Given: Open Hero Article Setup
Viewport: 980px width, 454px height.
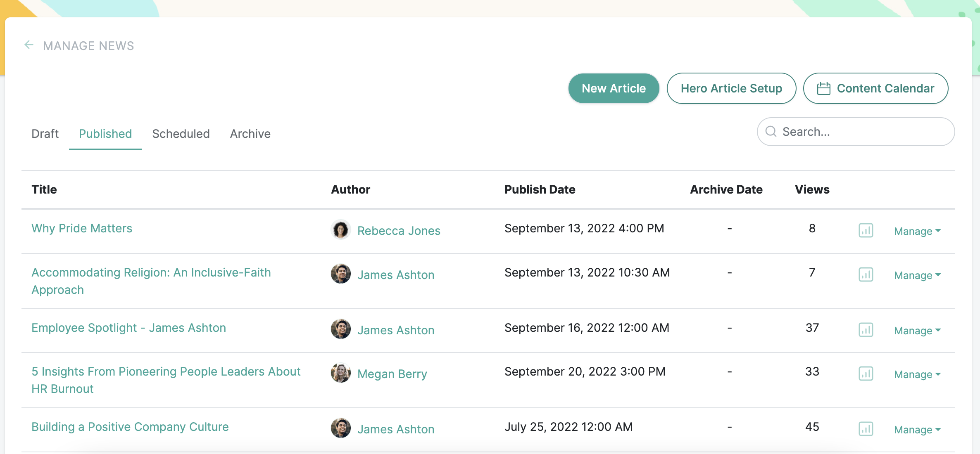Looking at the screenshot, I should [x=731, y=88].
